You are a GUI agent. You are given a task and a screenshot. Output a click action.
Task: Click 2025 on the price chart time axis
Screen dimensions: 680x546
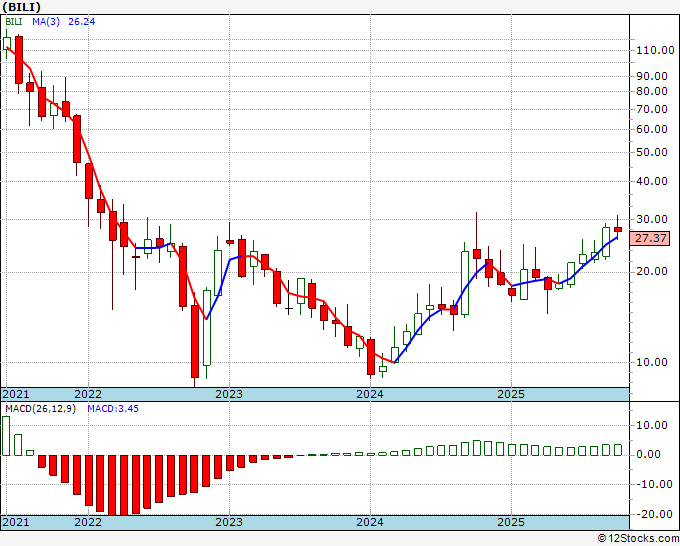coord(511,394)
